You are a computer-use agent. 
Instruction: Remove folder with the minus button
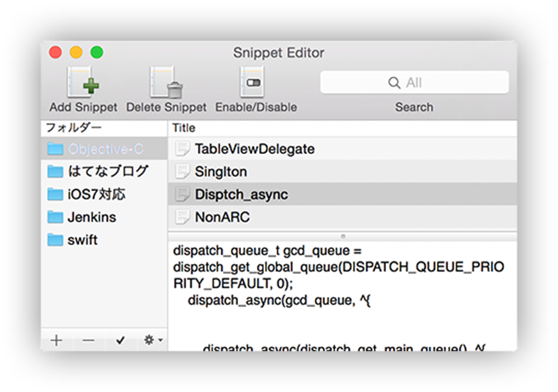pos(88,340)
